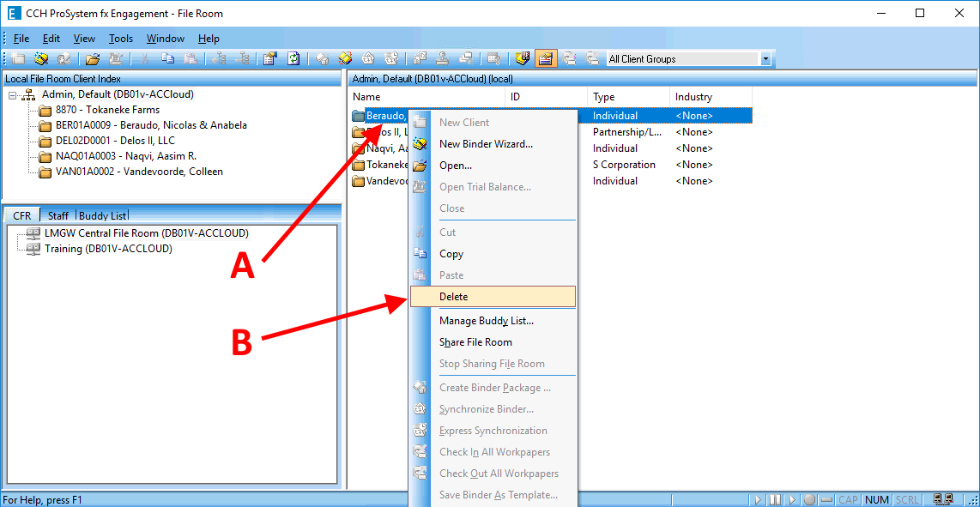Click the LMGW Central File Room server icon
This screenshot has width=980, height=507.
point(33,233)
